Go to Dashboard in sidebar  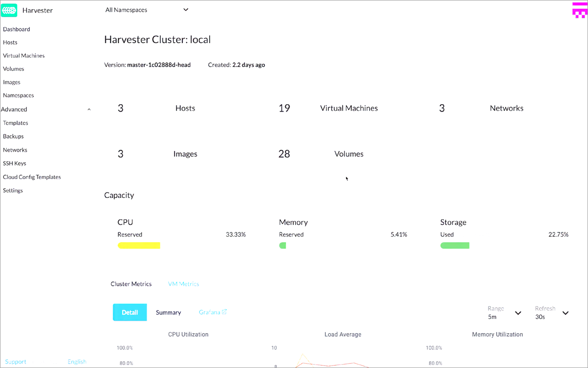tap(17, 29)
